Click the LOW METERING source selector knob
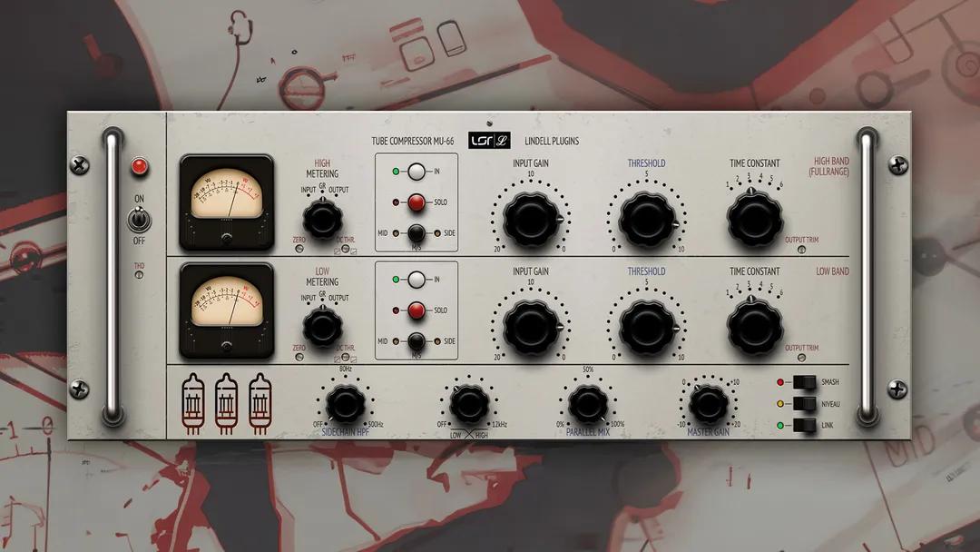Image resolution: width=980 pixels, height=552 pixels. pyautogui.click(x=322, y=326)
